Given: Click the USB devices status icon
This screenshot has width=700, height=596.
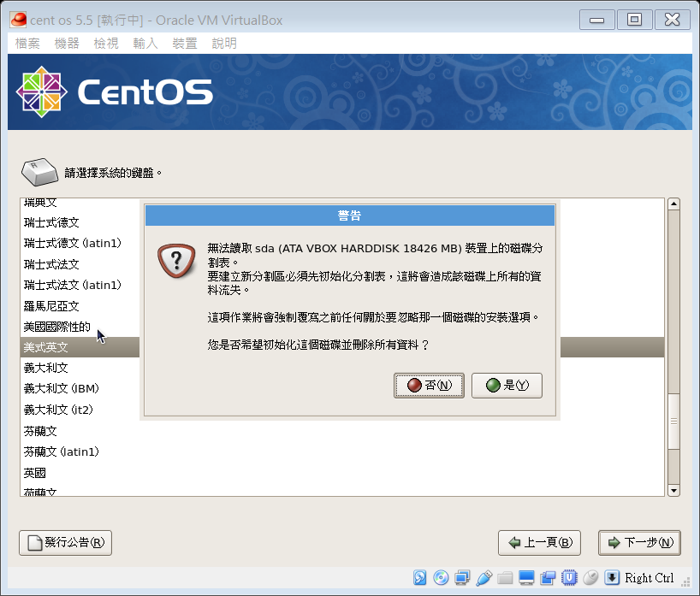Looking at the screenshot, I should (x=484, y=577).
